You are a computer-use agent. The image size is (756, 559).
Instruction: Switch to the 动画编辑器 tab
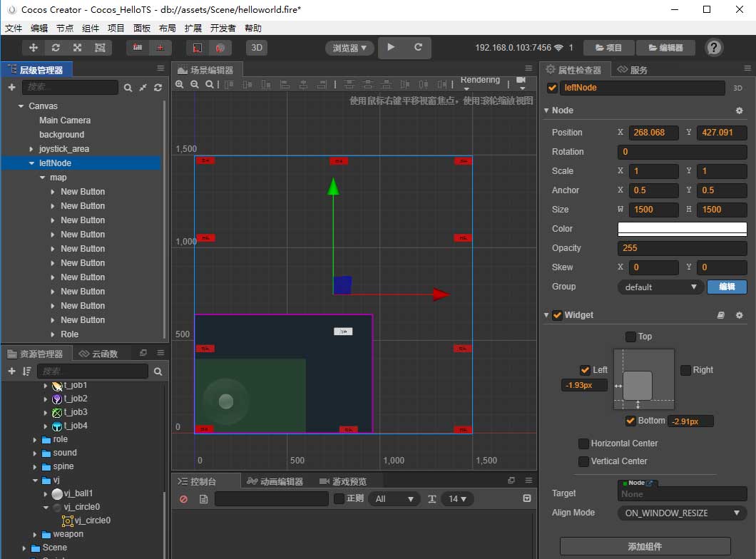coord(275,481)
